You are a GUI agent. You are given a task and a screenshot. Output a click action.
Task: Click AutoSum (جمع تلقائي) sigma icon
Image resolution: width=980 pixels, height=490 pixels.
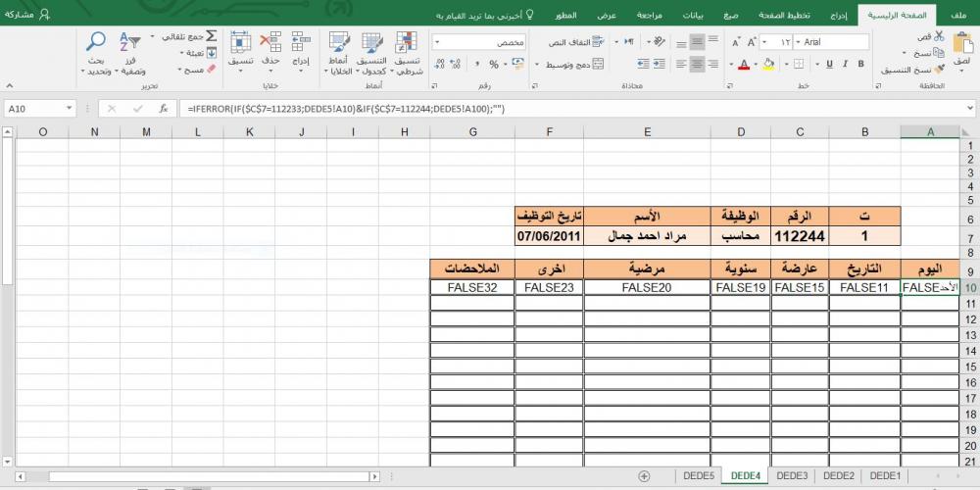point(210,36)
